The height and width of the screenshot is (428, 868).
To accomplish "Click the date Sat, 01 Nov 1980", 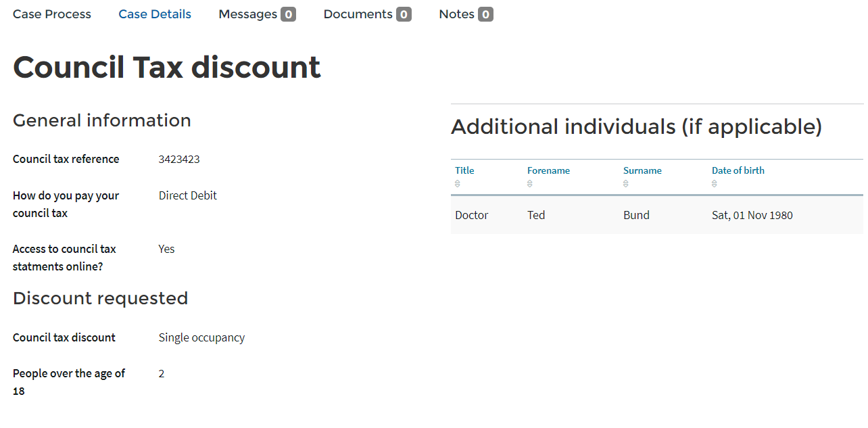I will [752, 215].
